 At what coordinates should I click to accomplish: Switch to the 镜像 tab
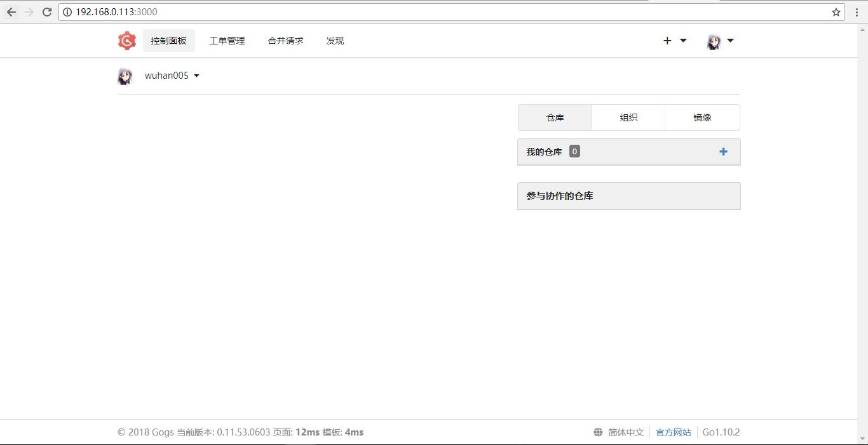702,117
